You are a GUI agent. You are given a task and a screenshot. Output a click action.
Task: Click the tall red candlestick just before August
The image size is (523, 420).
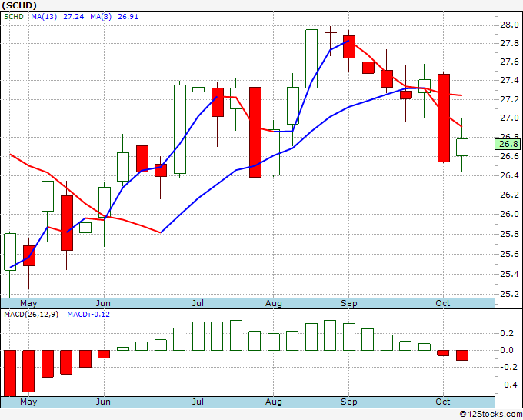click(255, 132)
